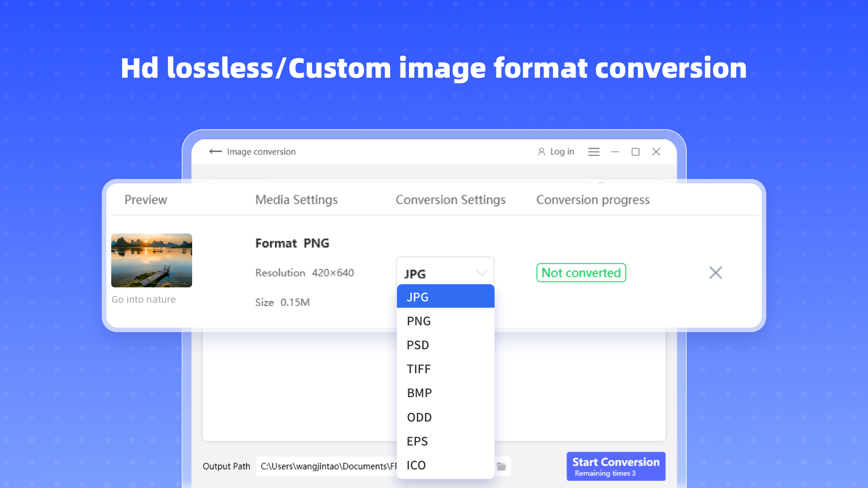This screenshot has height=488, width=868.
Task: Click the output path folder browse icon
Action: (x=501, y=466)
